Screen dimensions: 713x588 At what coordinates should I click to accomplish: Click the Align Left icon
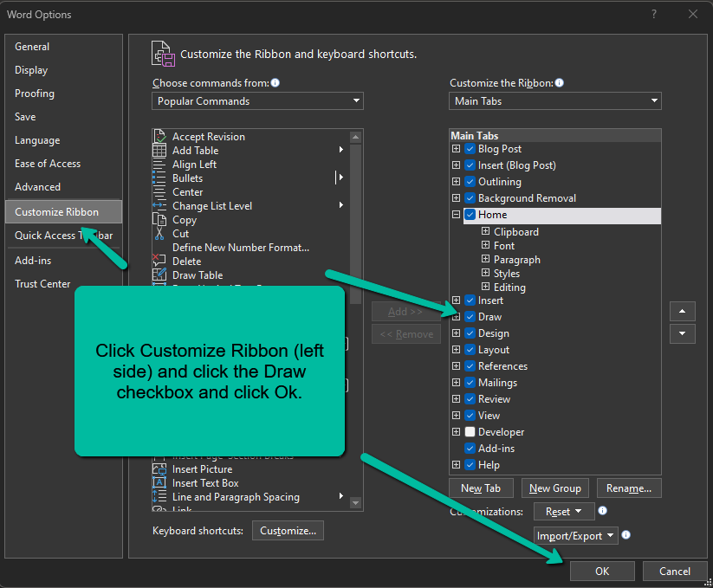(159, 165)
